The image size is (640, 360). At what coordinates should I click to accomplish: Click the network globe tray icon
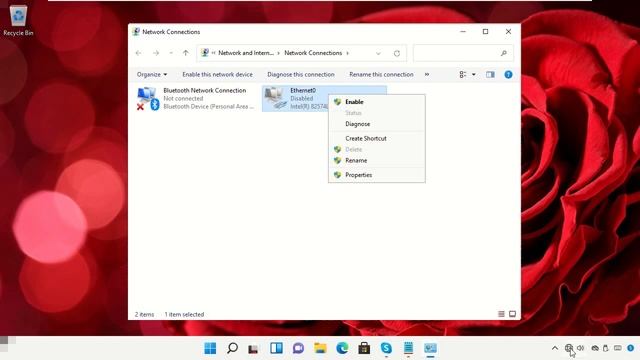point(569,348)
